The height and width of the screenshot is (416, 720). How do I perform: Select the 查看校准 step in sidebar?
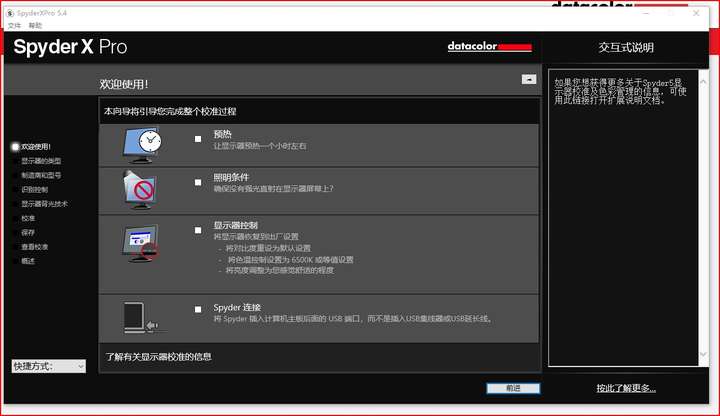34,247
